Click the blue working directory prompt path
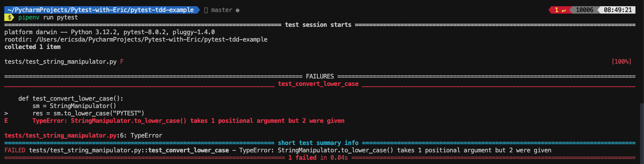Screen dimensions: 644x164 101,10
